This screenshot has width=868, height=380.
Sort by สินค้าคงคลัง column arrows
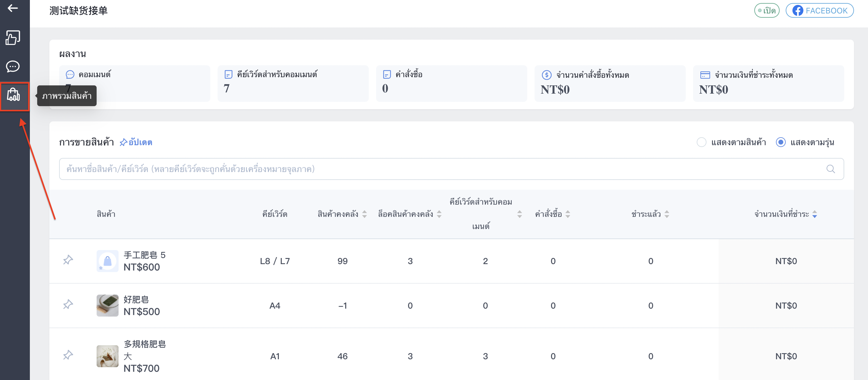[364, 214]
